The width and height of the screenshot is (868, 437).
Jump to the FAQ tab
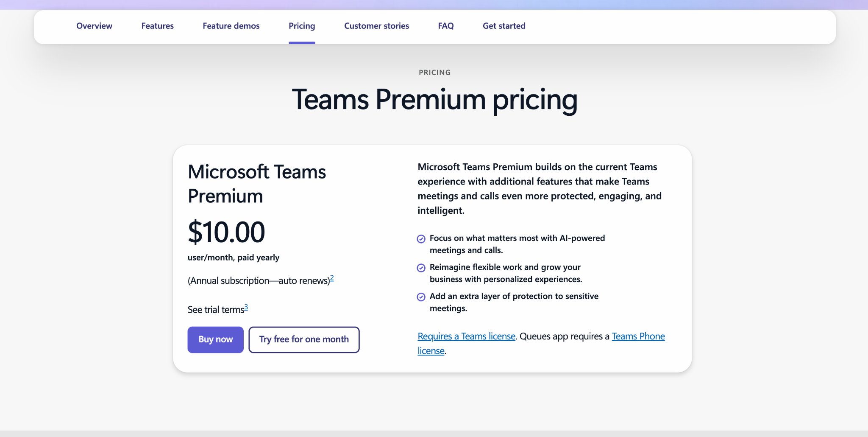(x=446, y=26)
